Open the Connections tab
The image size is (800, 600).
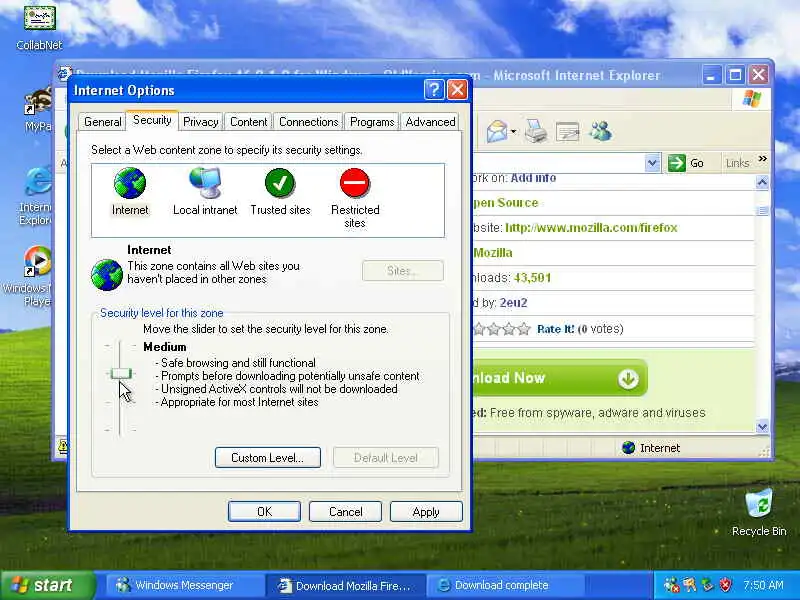click(x=308, y=122)
